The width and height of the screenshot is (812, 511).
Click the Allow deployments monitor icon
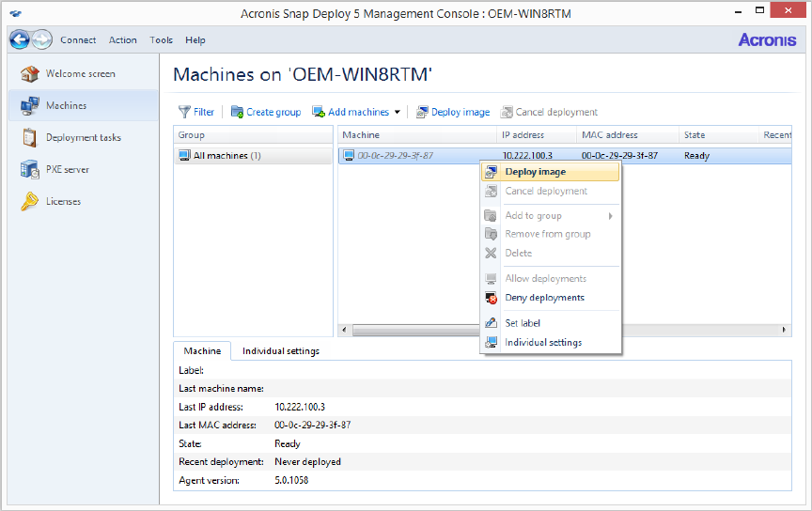(x=491, y=279)
